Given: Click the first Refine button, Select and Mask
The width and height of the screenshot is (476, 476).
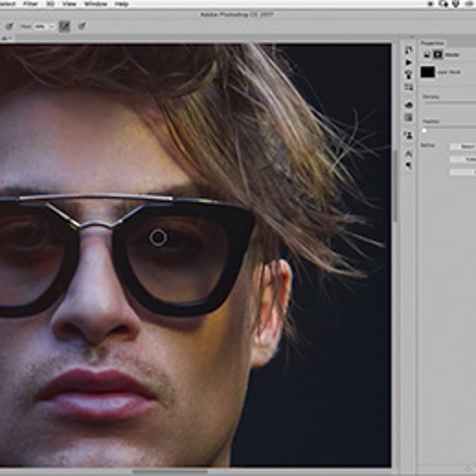Looking at the screenshot, I should (x=462, y=147).
